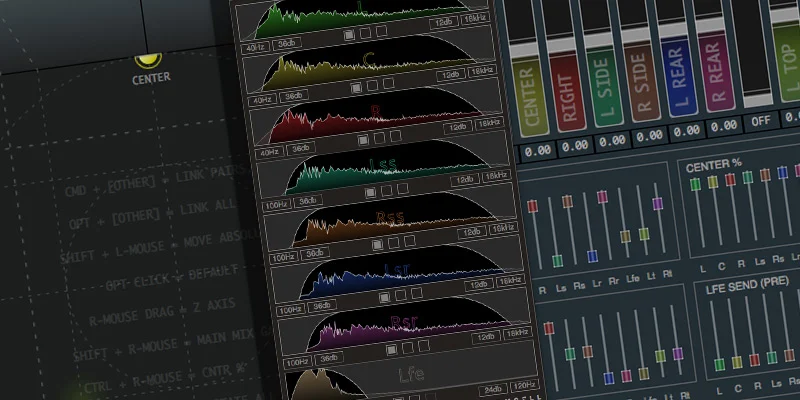Tick the third checkbox under the C spectrum
The height and width of the screenshot is (400, 800).
tap(389, 83)
